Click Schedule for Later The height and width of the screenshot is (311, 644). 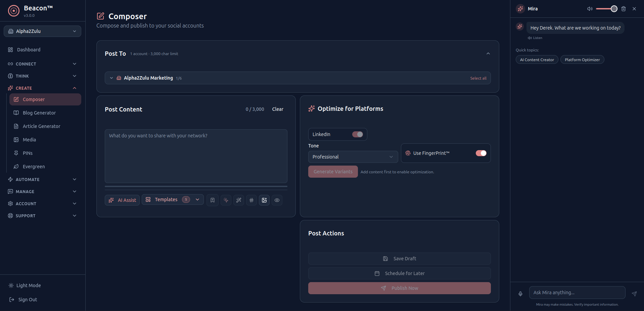point(400,273)
